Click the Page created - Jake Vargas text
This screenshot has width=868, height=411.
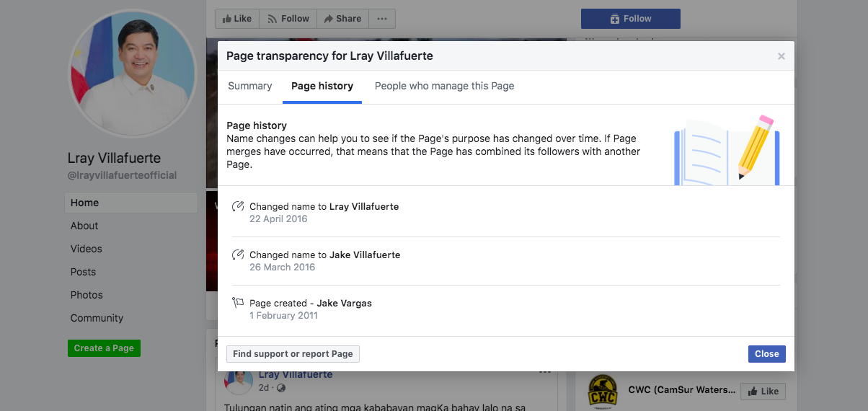[x=311, y=304]
